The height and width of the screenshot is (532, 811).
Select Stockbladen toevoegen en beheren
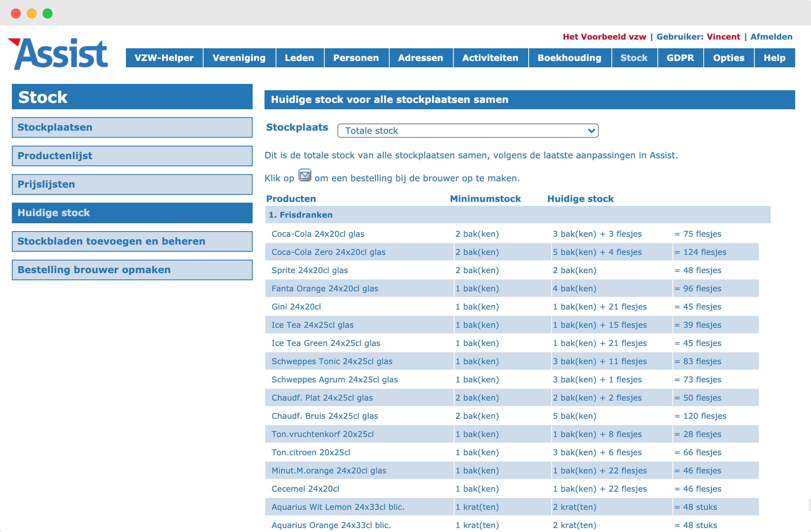coord(132,241)
